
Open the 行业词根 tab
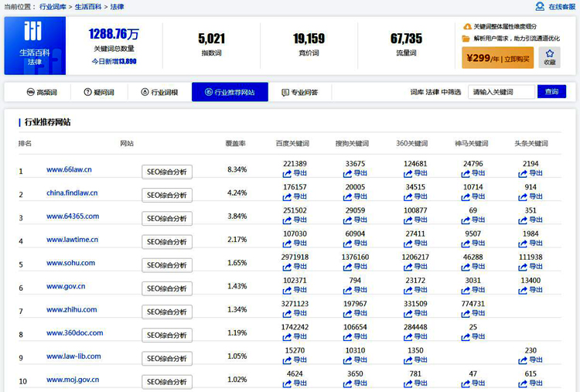click(x=159, y=92)
